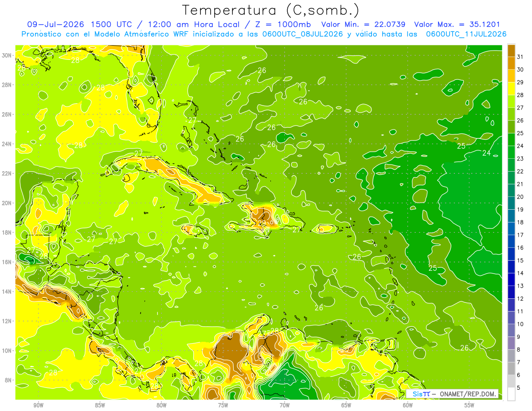Click the '85W' longitude axis label
This screenshot has height=411, width=532.
(100, 405)
